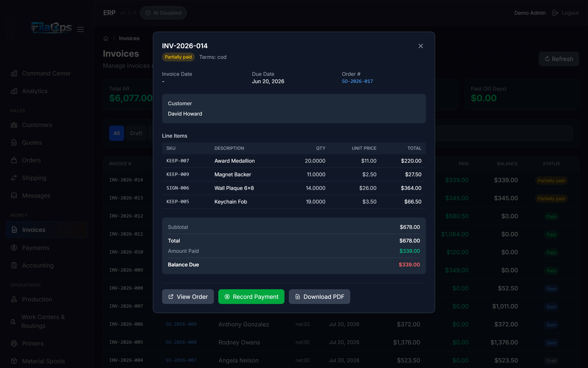Click the Orders bag icon

pos(14,160)
